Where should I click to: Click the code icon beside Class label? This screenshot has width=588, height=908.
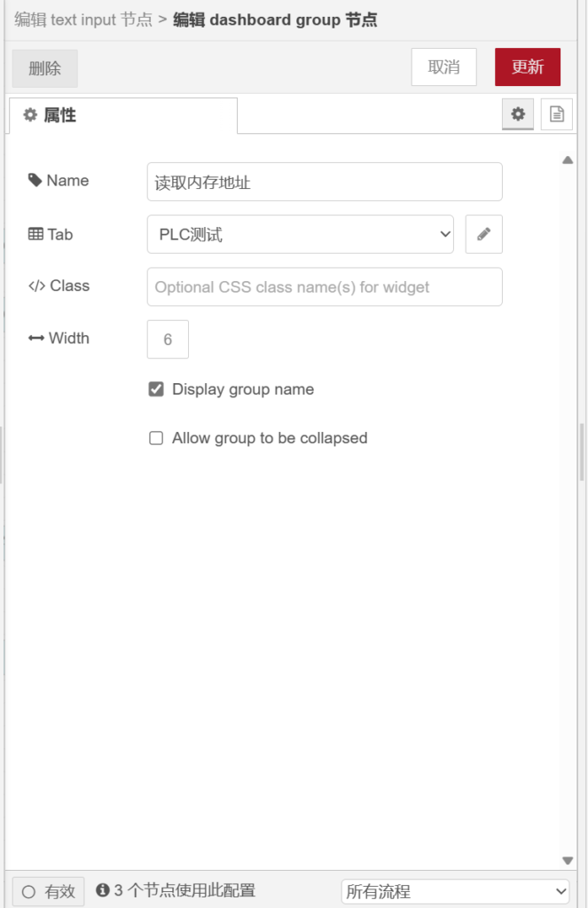[x=36, y=286]
